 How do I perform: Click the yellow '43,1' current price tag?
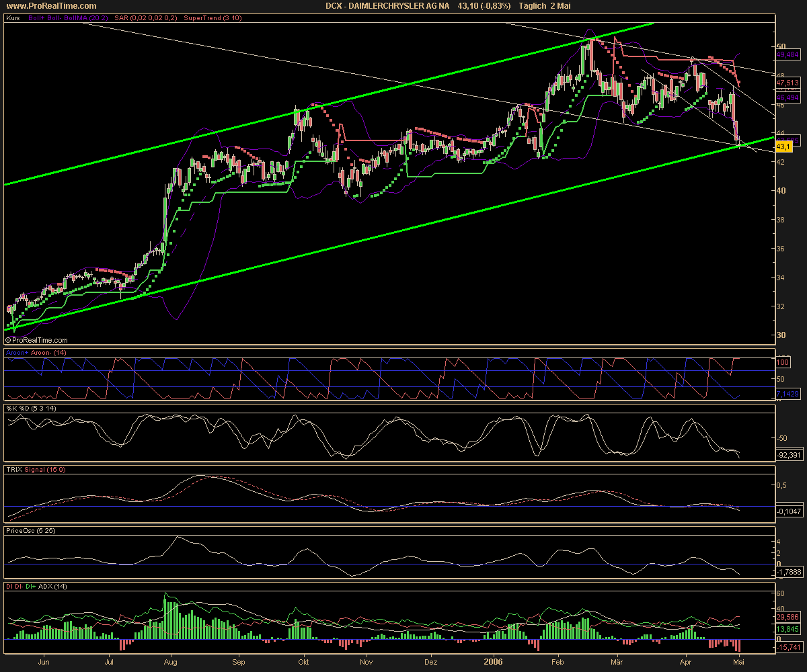click(x=783, y=146)
